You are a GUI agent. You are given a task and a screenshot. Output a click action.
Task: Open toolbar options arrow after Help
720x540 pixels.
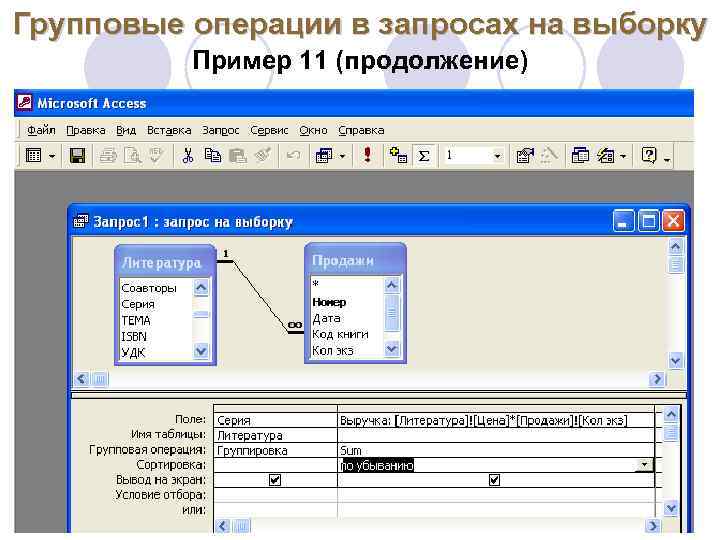[x=667, y=159]
